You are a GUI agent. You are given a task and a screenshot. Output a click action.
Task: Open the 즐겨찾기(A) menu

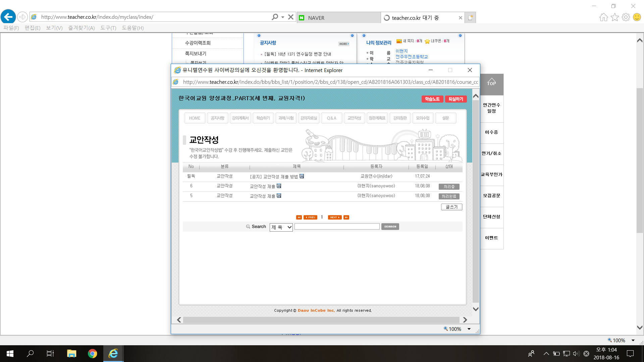(81, 28)
